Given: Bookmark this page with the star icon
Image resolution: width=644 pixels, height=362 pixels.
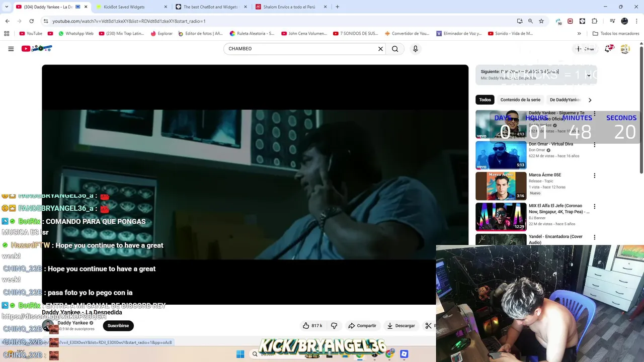Looking at the screenshot, I should [541, 21].
